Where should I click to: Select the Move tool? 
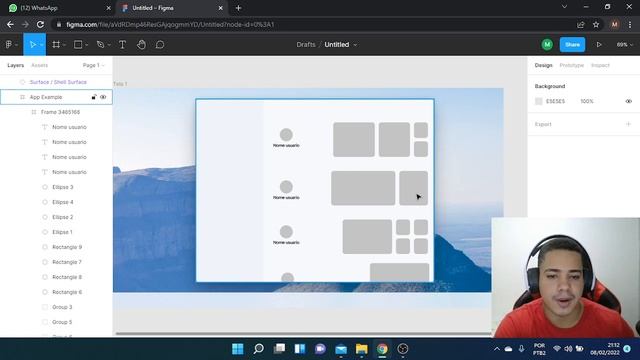point(32,44)
